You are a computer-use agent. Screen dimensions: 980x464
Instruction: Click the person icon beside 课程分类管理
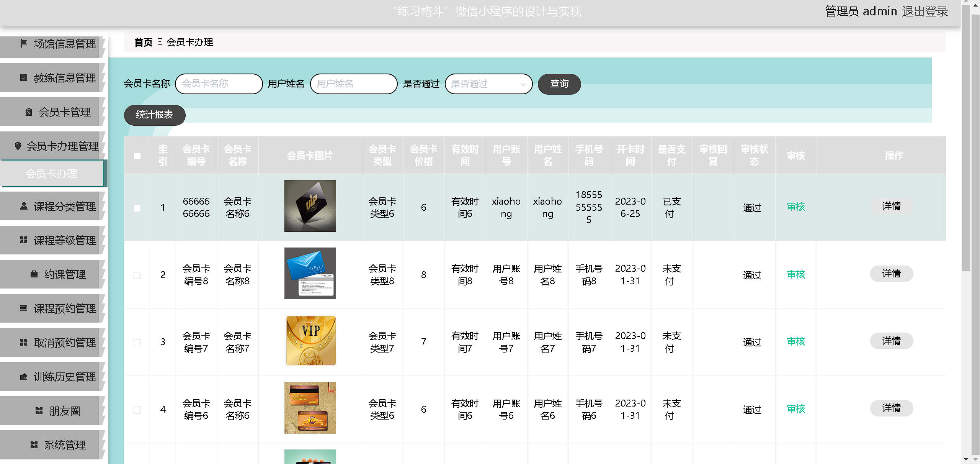pyautogui.click(x=24, y=206)
